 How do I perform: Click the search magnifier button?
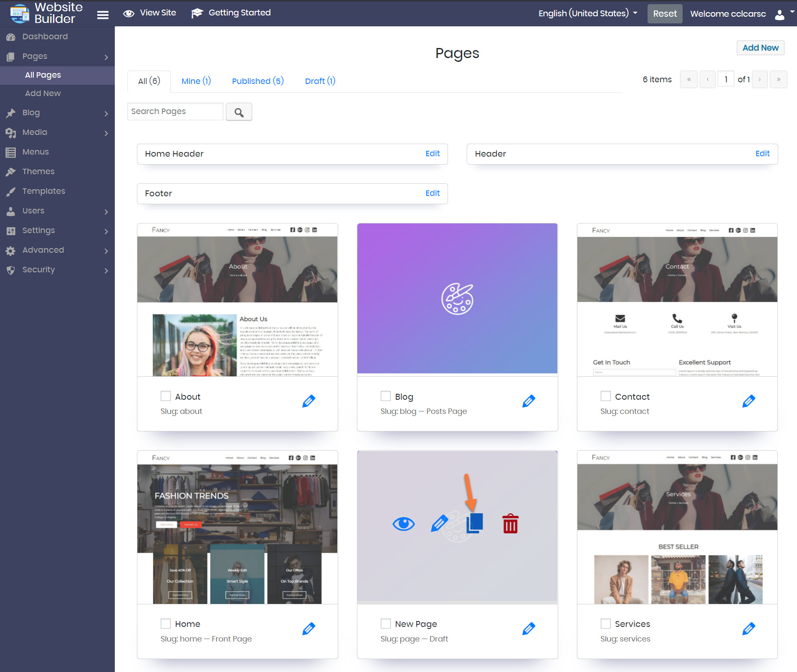(x=239, y=112)
